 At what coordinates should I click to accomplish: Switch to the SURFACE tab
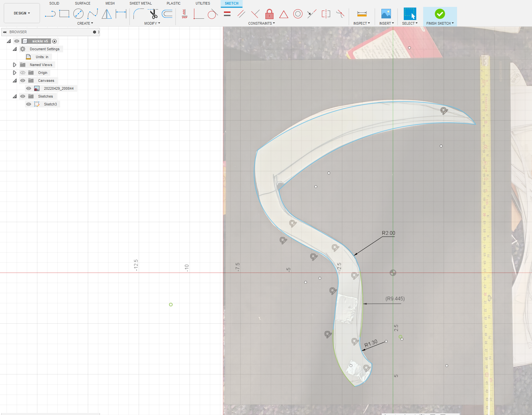[83, 3]
